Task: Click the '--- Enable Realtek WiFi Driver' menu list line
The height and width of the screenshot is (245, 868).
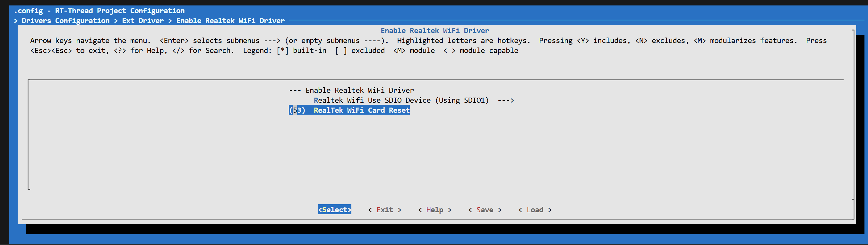Action: (x=351, y=90)
